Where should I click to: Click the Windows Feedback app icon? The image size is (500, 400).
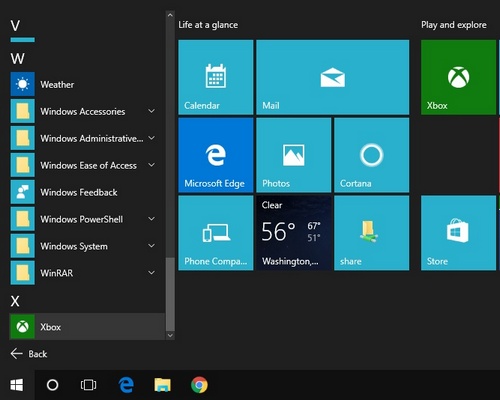point(22,192)
